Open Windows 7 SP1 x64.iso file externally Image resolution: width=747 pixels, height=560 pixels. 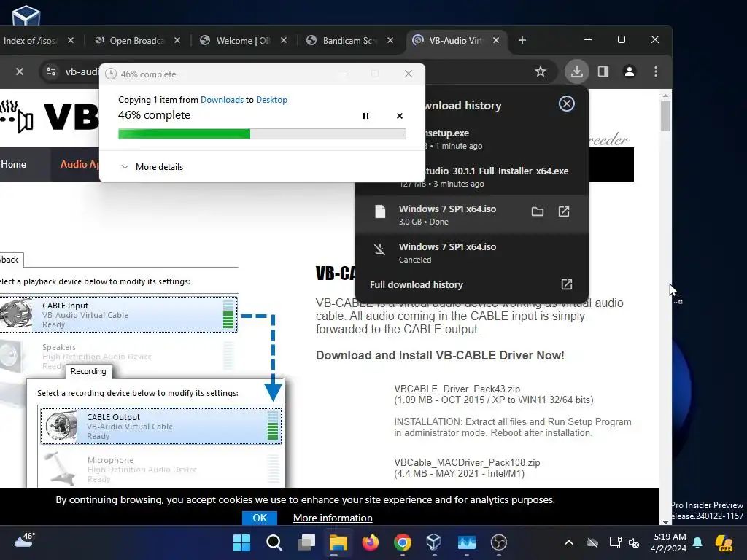point(564,211)
